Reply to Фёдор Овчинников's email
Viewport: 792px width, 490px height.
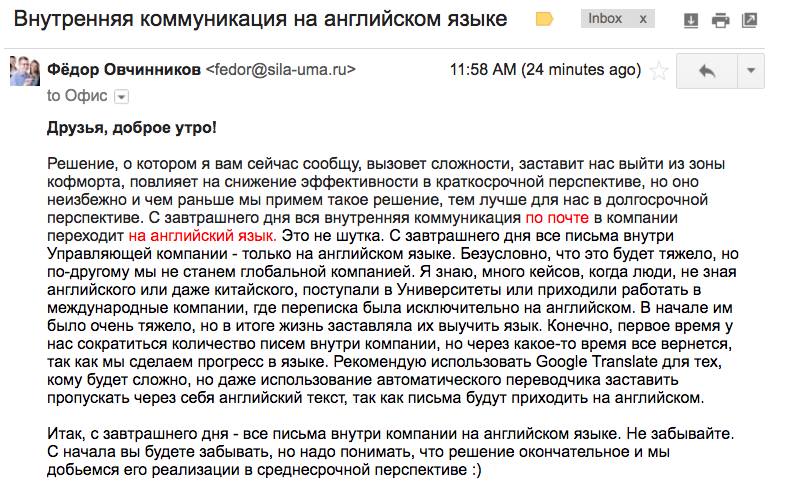(706, 71)
